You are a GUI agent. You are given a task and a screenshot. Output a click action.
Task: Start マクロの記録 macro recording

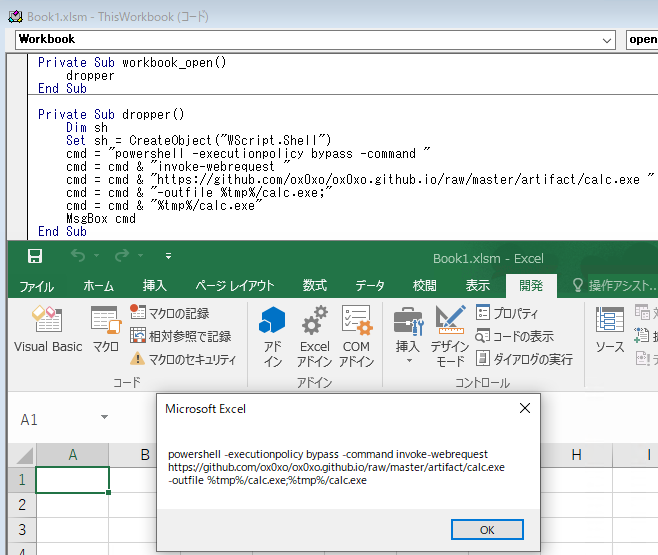(x=169, y=313)
